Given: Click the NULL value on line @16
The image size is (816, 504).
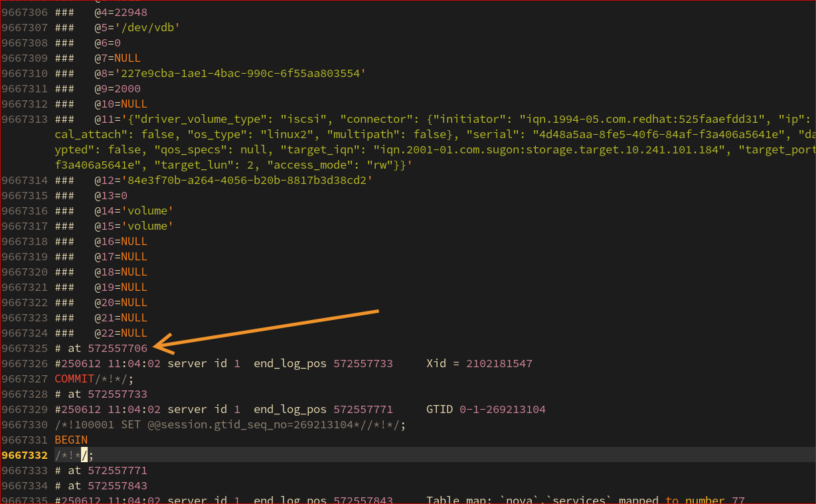Looking at the screenshot, I should coord(133,241).
